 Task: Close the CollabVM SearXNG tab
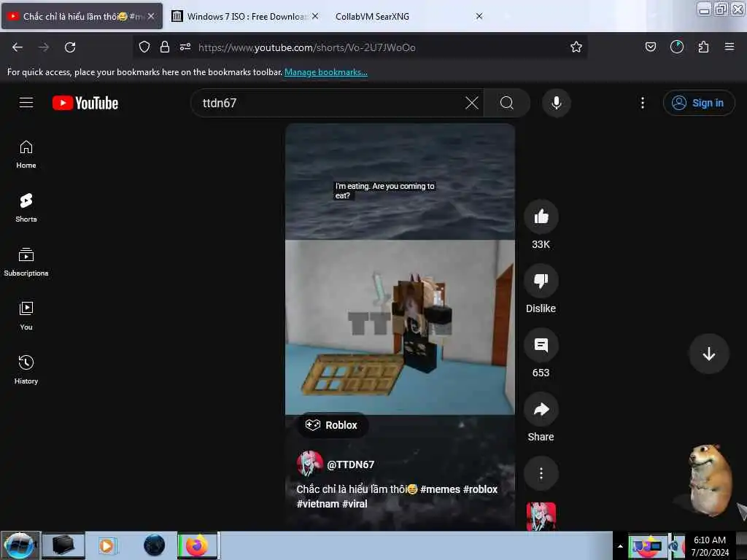[x=479, y=16]
